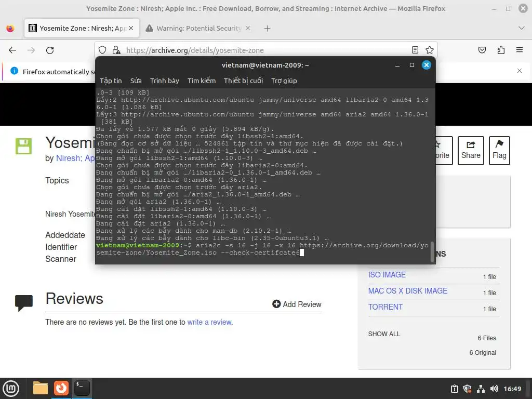This screenshot has width=532, height=399.
Task: Toggle Firefox reader view icon
Action: pos(415,50)
